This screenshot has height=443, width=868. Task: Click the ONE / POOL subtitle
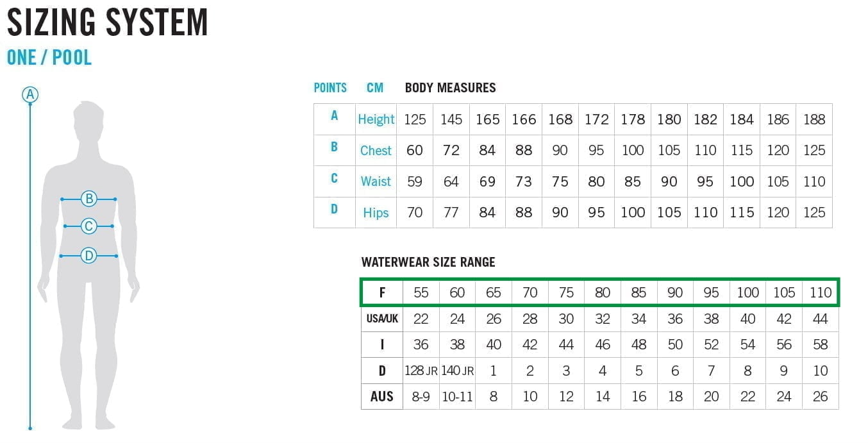[x=49, y=57]
